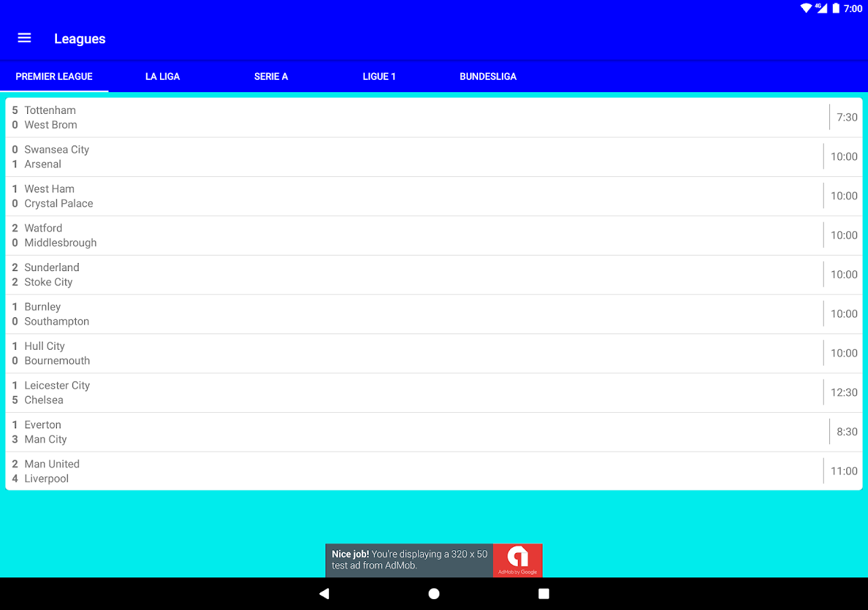Tap the 7:00 status bar clock

[x=853, y=9]
